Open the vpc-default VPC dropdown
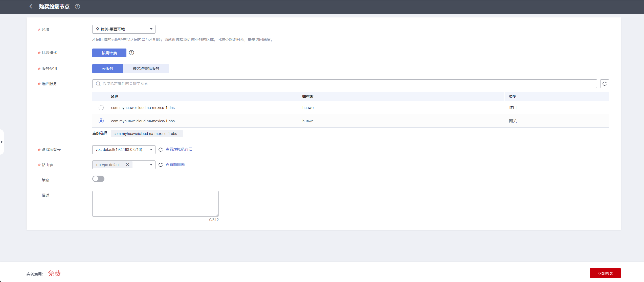Screen dimensions: 644x282 click(x=124, y=150)
